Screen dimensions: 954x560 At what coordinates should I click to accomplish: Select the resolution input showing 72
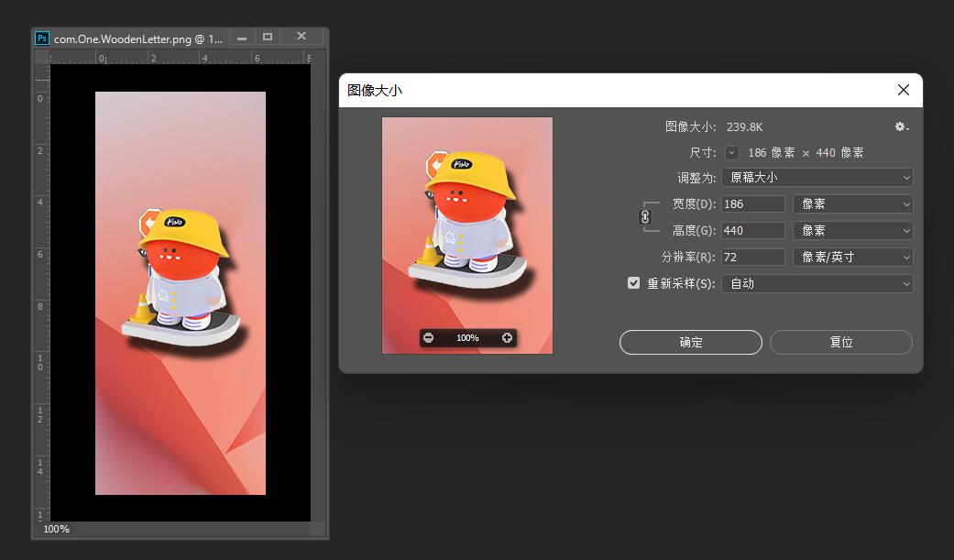click(x=752, y=257)
